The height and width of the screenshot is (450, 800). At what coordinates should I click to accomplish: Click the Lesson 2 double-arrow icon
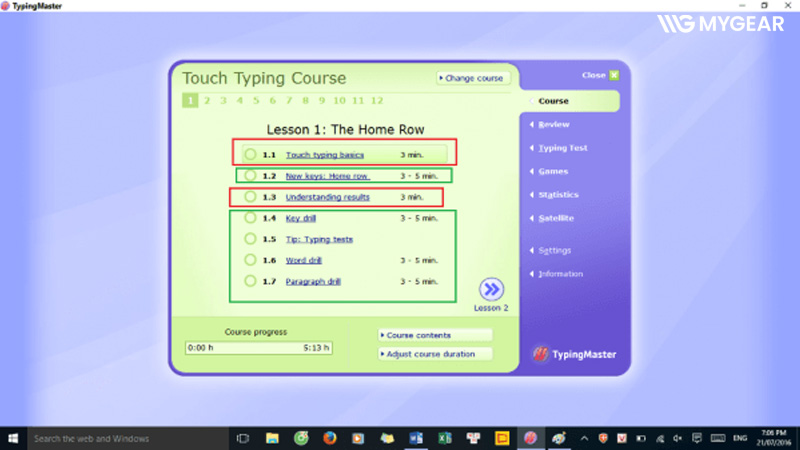tap(491, 289)
